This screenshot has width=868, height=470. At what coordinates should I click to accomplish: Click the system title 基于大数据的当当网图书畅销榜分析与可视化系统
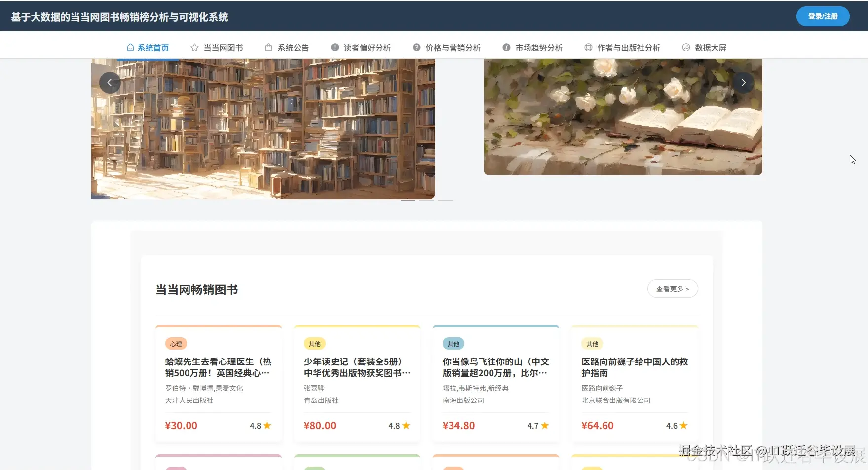pyautogui.click(x=119, y=17)
